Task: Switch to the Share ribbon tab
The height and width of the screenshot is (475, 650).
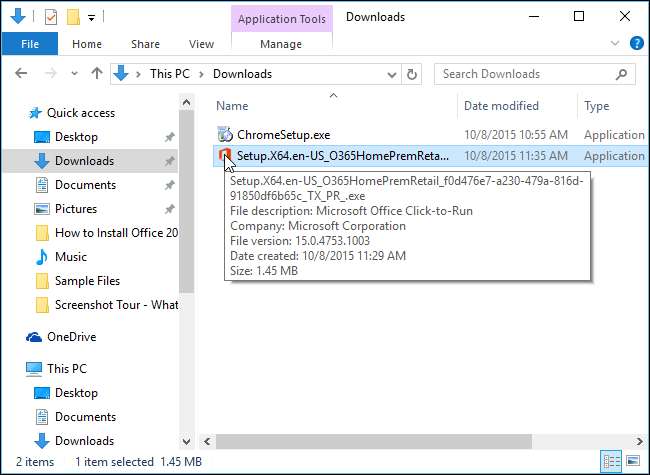Action: coord(145,44)
